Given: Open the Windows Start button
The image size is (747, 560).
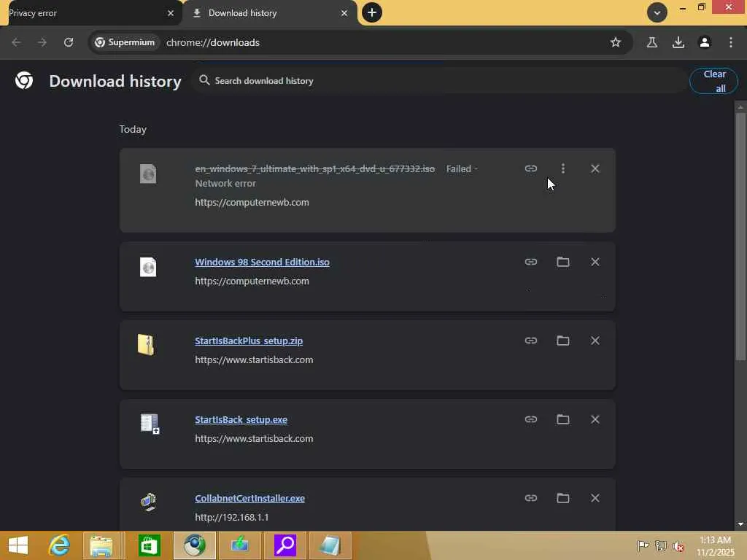Looking at the screenshot, I should [x=18, y=545].
